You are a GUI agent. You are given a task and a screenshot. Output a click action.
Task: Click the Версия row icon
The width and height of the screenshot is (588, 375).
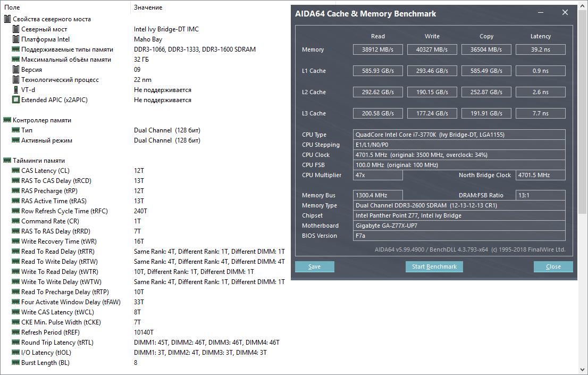[x=16, y=70]
